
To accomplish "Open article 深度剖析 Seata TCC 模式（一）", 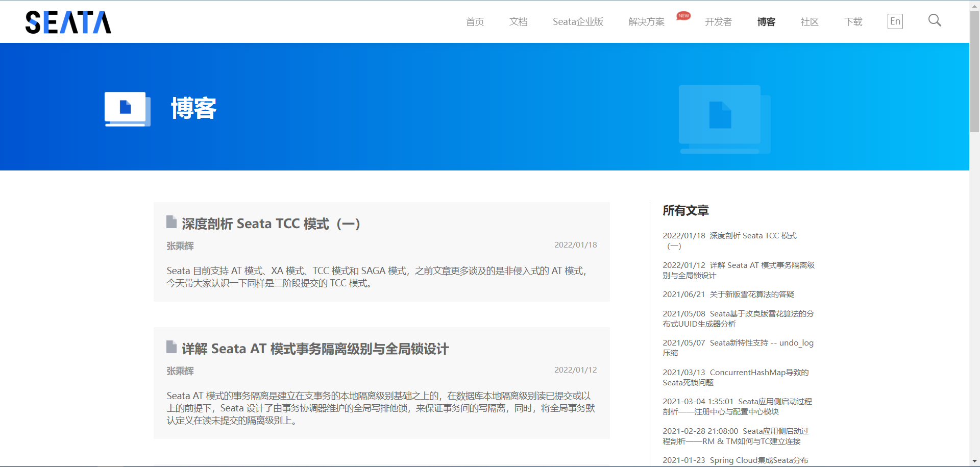I will pos(271,224).
